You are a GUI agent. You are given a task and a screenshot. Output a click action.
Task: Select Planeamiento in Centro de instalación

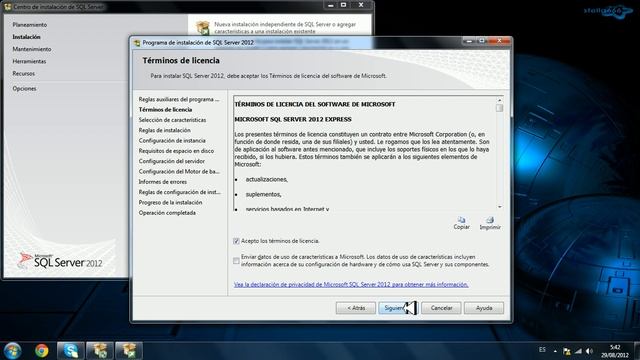pyautogui.click(x=29, y=25)
